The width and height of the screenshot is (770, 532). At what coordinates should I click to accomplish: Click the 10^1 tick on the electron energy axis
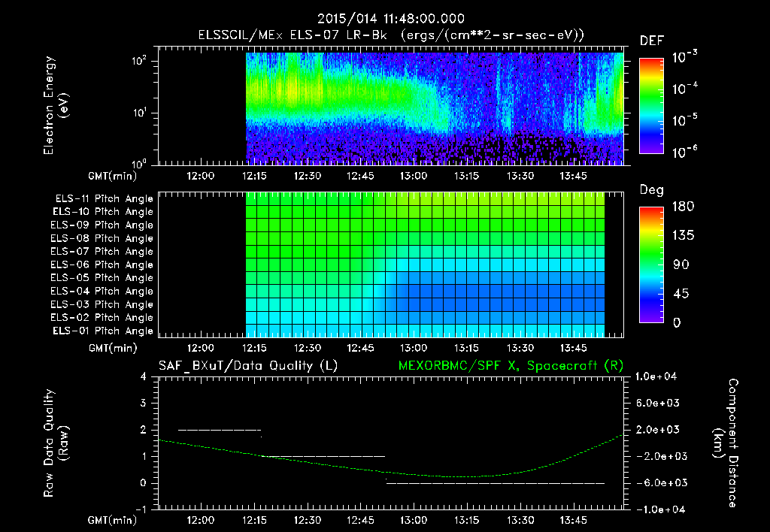[x=139, y=113]
